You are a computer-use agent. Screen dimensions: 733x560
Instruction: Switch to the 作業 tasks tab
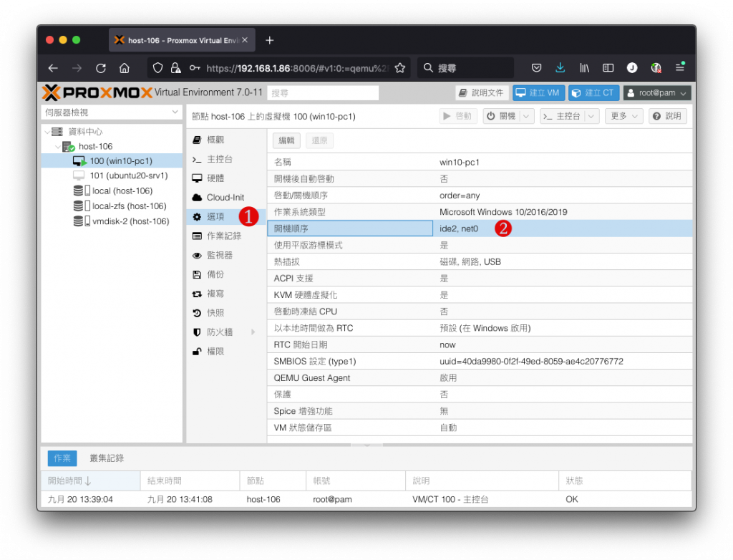point(62,458)
